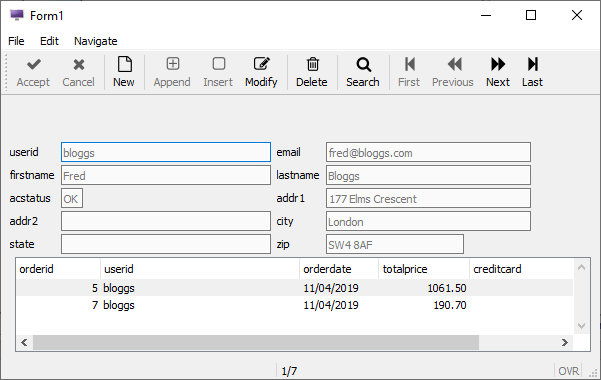This screenshot has height=380, width=601.
Task: Click the 1/7 record counter
Action: coord(289,371)
